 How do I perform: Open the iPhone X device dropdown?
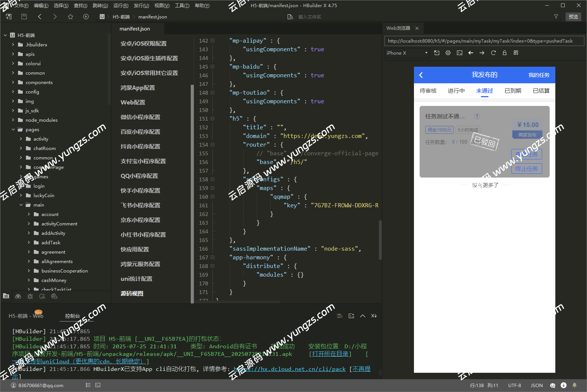[407, 53]
